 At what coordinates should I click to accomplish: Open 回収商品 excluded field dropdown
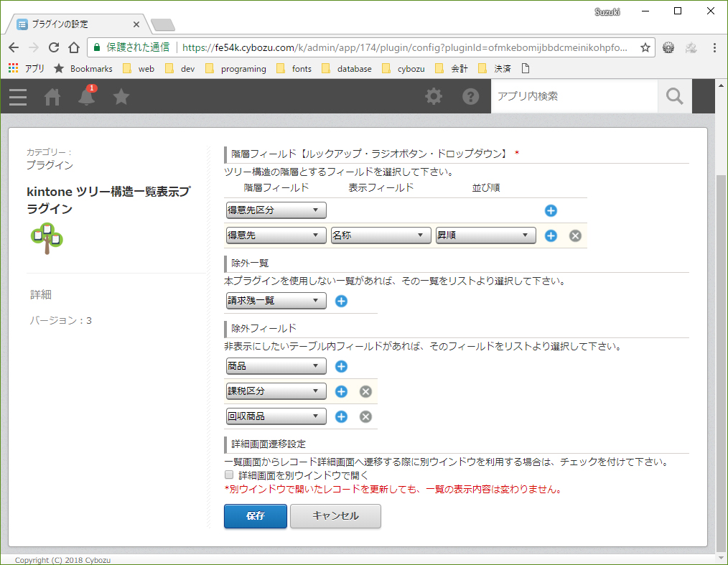276,416
